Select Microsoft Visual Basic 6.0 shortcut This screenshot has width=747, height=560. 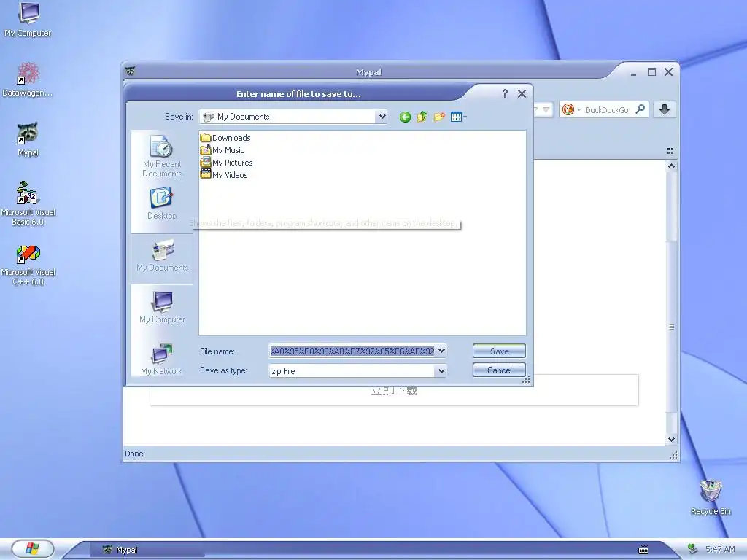coord(28,203)
